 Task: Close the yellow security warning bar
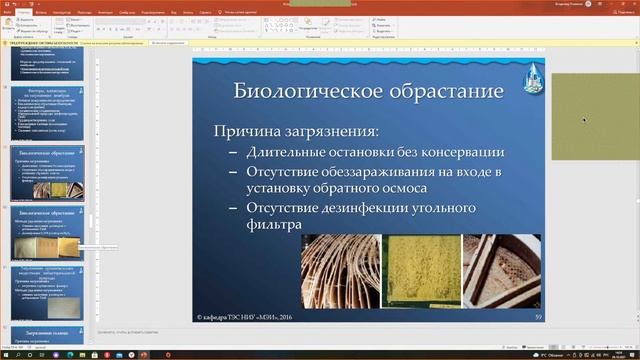(x=636, y=43)
